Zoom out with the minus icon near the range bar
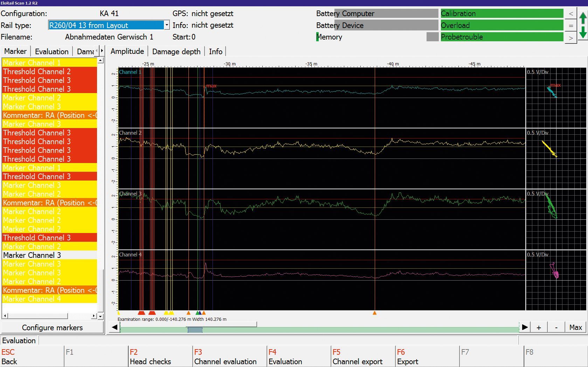The height and width of the screenshot is (367, 588). coord(556,327)
